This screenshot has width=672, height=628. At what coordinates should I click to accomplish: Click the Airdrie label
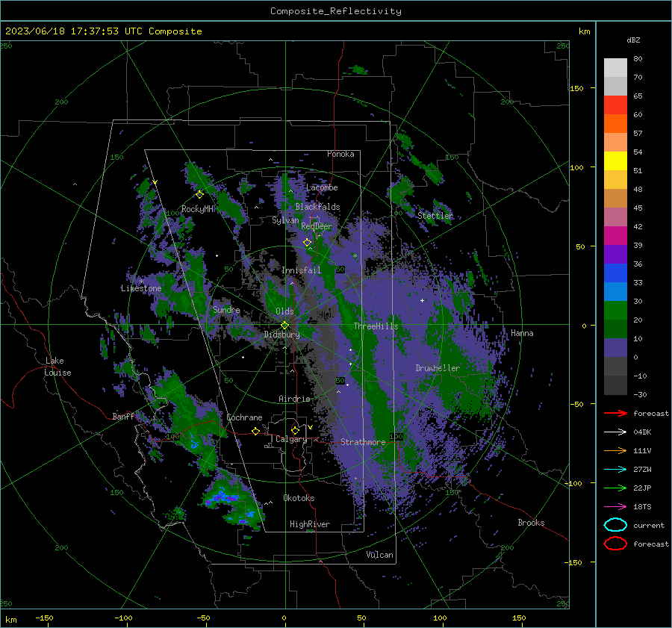pyautogui.click(x=294, y=399)
